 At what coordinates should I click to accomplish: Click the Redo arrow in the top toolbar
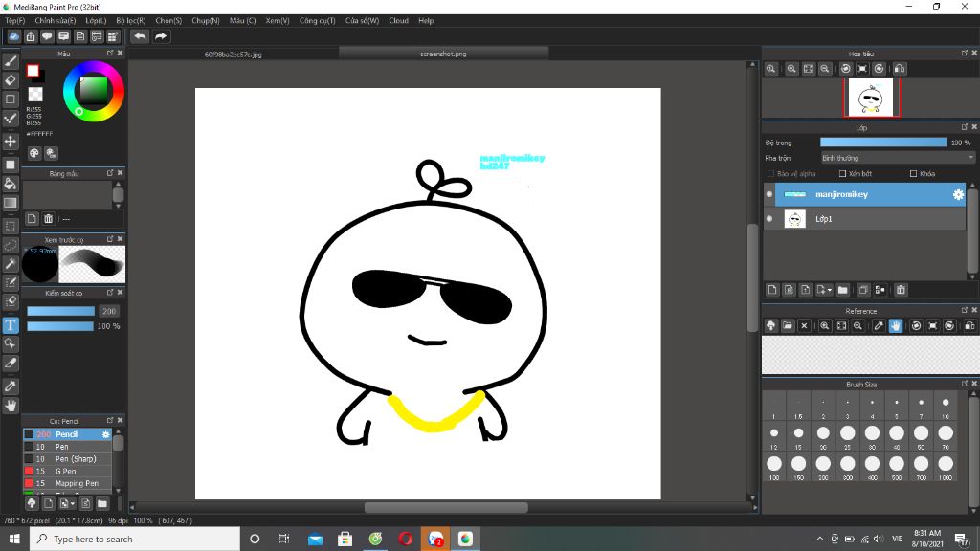pos(161,36)
